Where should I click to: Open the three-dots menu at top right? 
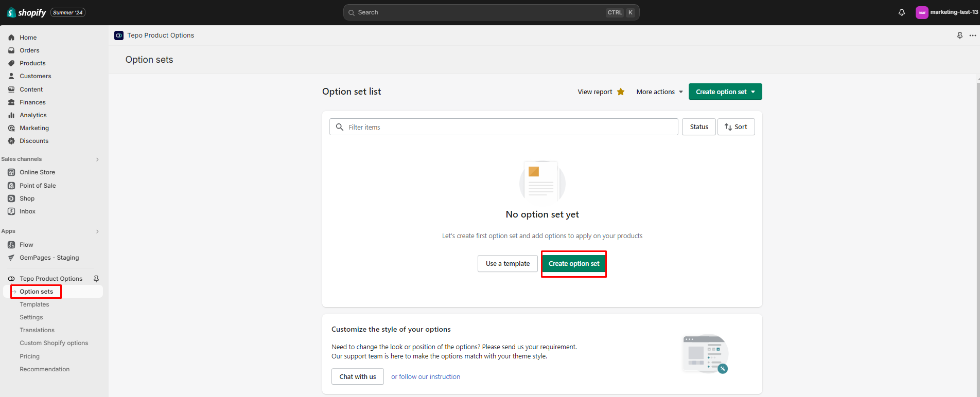pyautogui.click(x=972, y=35)
